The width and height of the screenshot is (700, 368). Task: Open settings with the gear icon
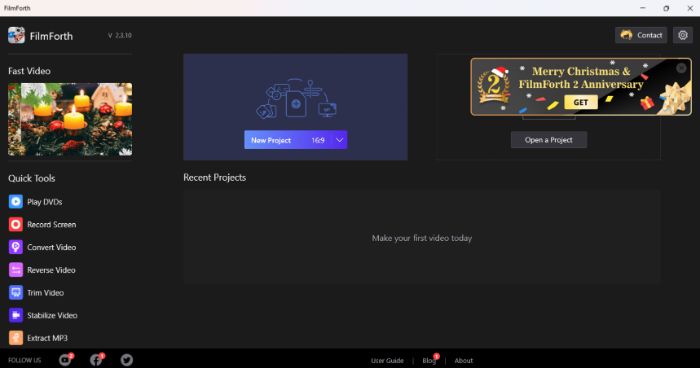[683, 35]
